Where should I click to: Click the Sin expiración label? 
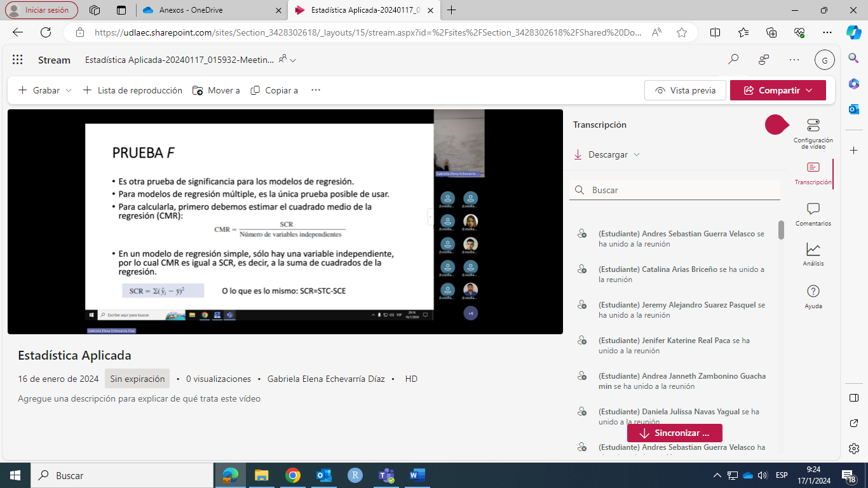click(137, 379)
